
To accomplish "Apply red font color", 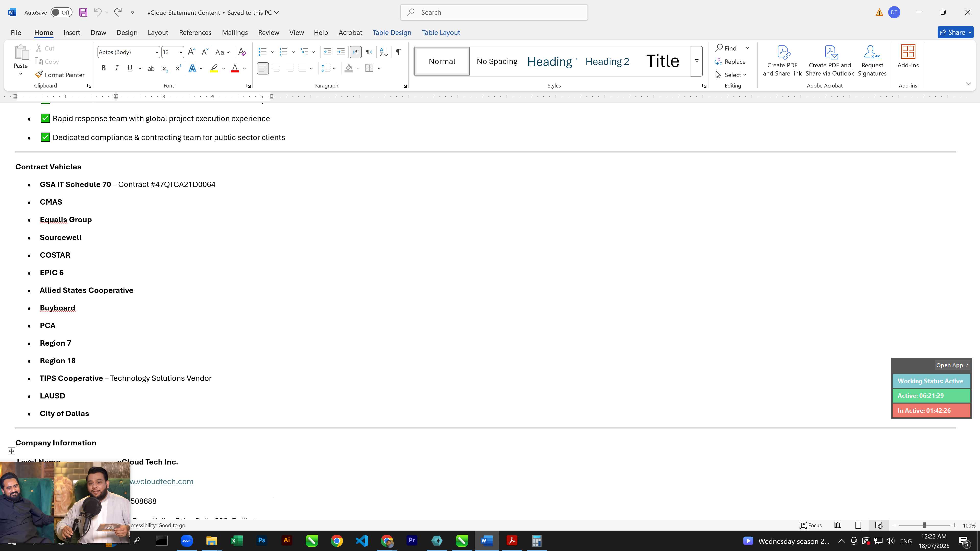I will click(x=235, y=68).
